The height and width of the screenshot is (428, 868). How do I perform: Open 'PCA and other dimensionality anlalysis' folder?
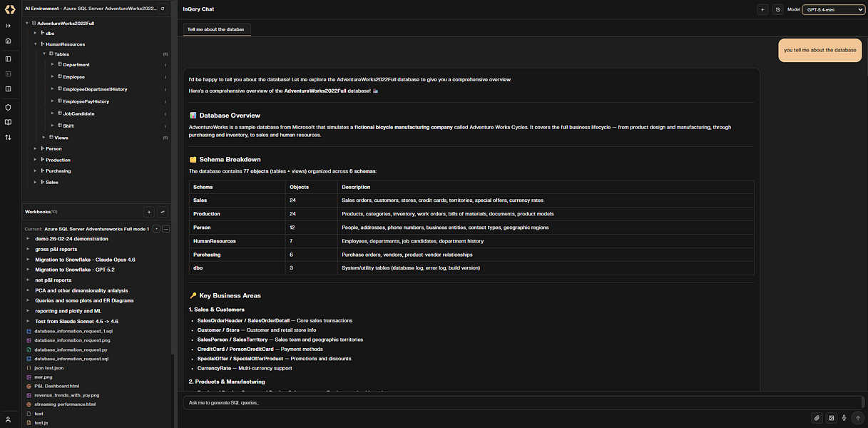click(81, 290)
